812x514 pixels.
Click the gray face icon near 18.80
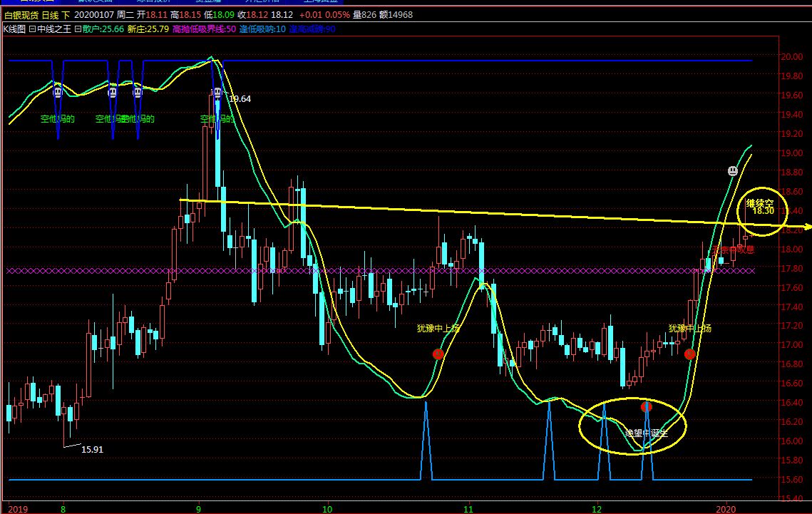(732, 171)
